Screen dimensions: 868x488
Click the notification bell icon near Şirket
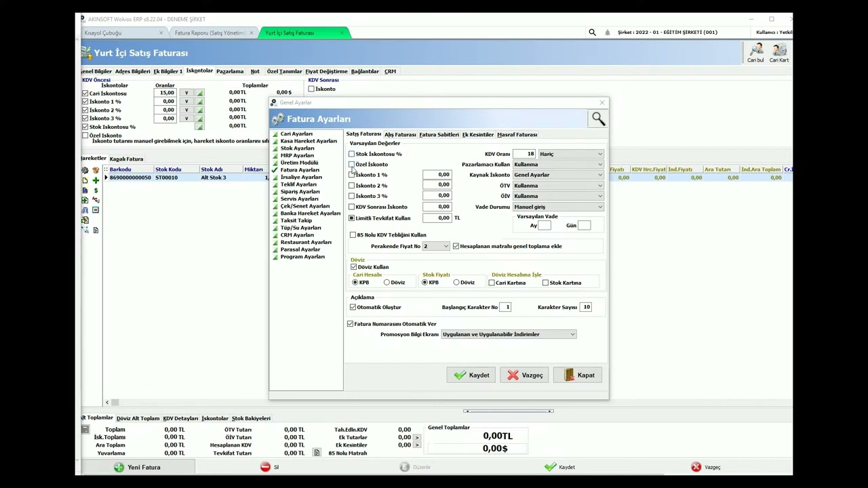[608, 32]
